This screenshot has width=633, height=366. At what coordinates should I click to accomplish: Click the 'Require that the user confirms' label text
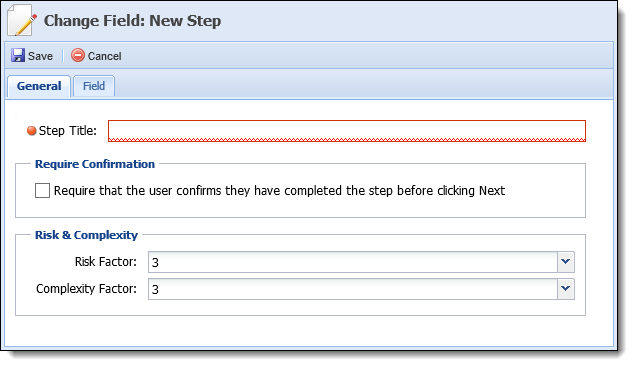[x=279, y=190]
